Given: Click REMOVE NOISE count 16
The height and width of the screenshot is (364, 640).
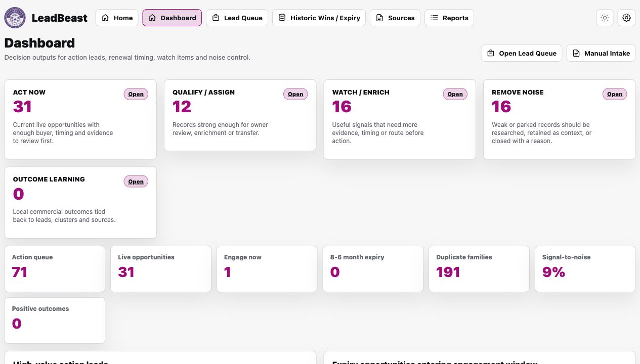Looking at the screenshot, I should click(501, 107).
